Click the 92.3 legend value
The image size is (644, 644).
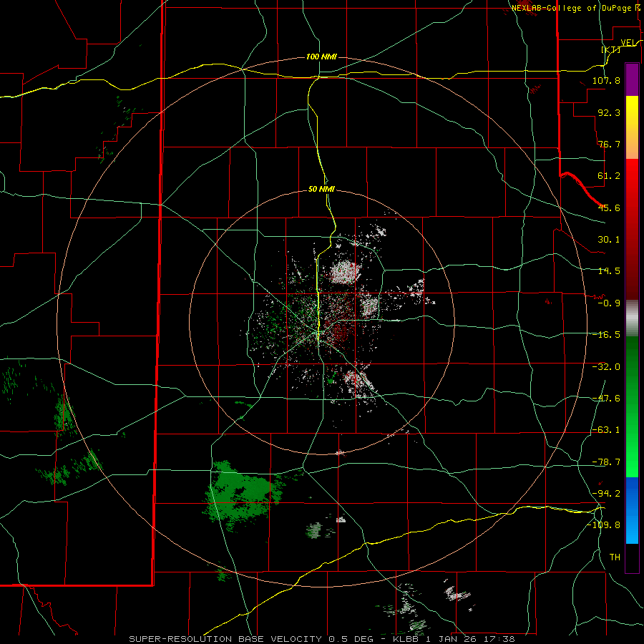pyautogui.click(x=609, y=112)
